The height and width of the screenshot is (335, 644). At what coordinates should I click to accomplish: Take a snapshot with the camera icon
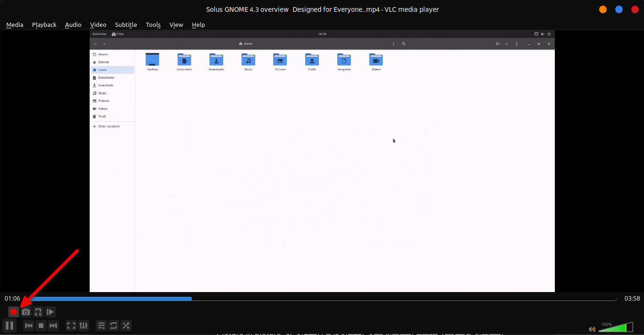point(26,312)
